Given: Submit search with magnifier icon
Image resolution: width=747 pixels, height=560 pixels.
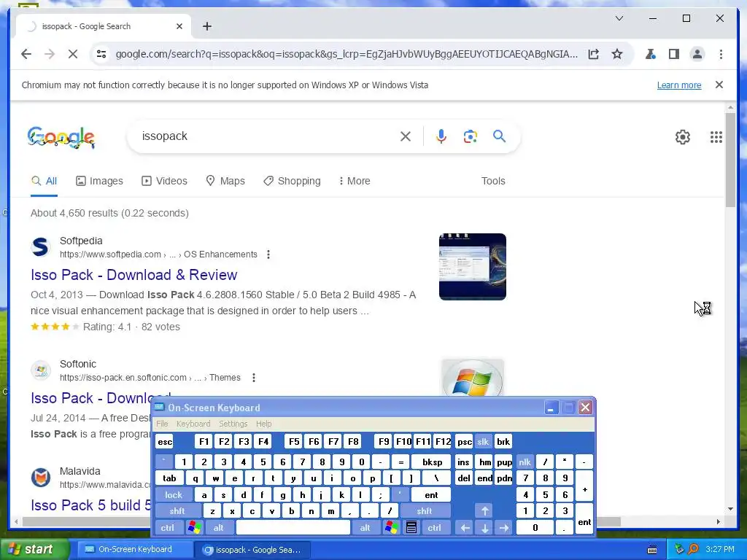Looking at the screenshot, I should tap(499, 136).
